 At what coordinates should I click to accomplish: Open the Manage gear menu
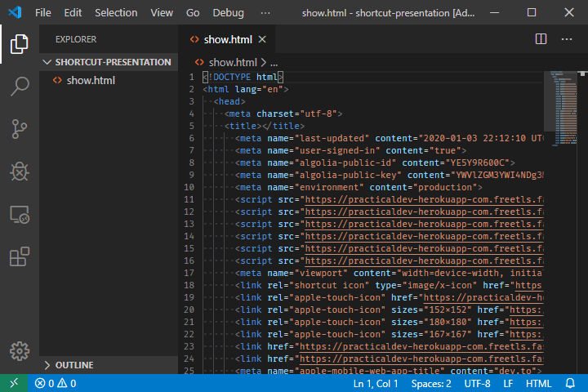20,352
